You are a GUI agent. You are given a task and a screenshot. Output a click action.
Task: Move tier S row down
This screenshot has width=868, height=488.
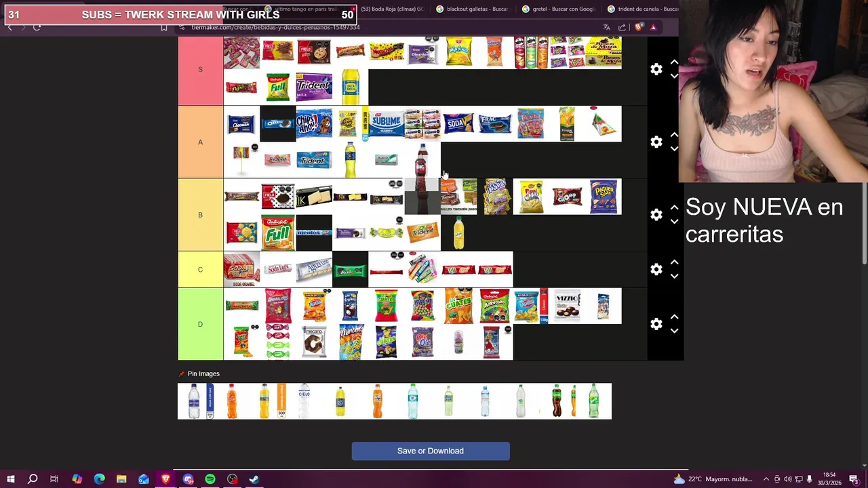coord(674,76)
